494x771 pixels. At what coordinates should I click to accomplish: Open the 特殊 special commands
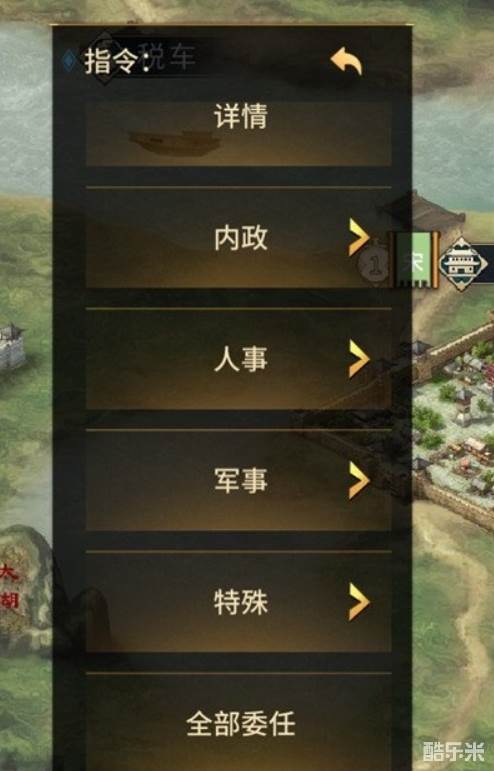click(239, 602)
